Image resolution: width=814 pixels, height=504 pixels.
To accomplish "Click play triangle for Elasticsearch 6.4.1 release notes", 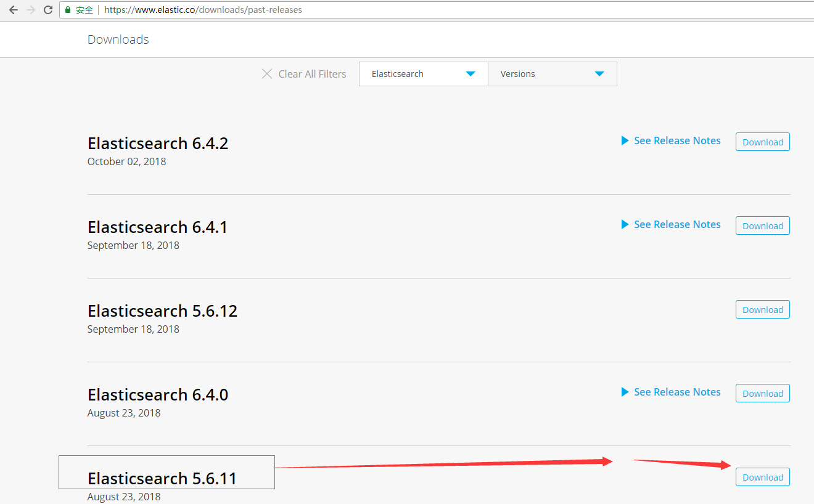I will click(625, 224).
